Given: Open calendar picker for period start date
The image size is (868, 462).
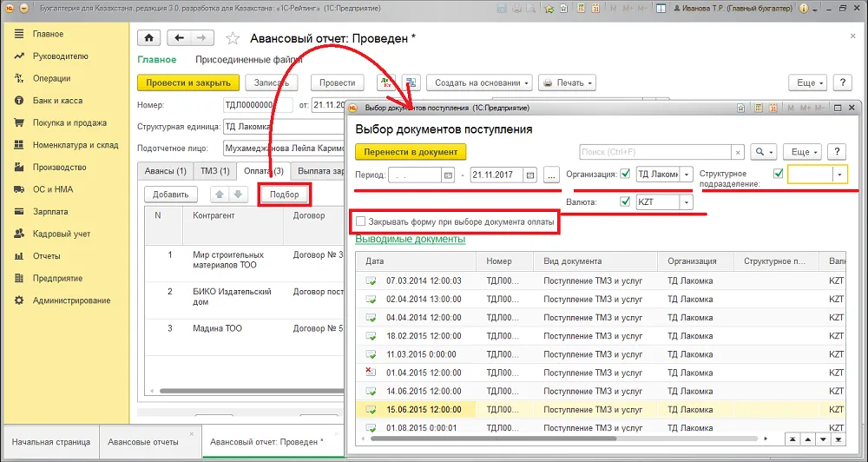Looking at the screenshot, I should [x=447, y=175].
